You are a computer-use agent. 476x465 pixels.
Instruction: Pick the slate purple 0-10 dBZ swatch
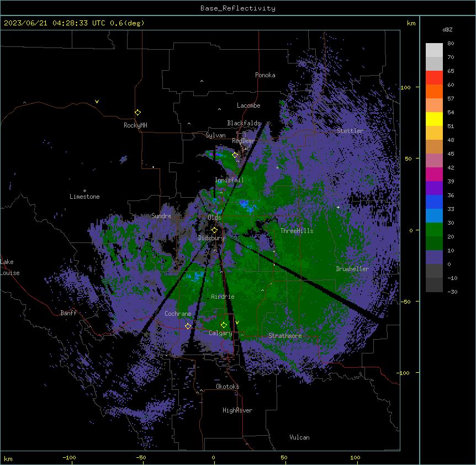434,257
